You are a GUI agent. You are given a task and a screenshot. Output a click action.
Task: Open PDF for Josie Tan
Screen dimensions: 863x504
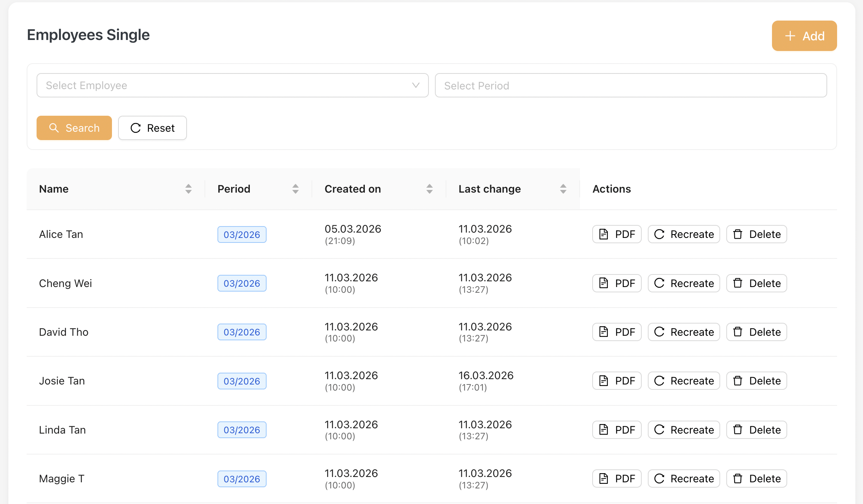point(617,381)
